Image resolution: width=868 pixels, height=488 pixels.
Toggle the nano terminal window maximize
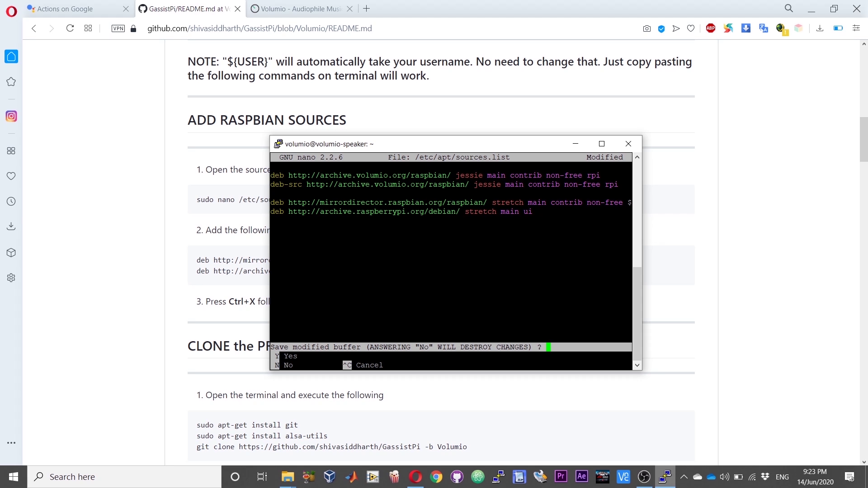[x=602, y=144]
